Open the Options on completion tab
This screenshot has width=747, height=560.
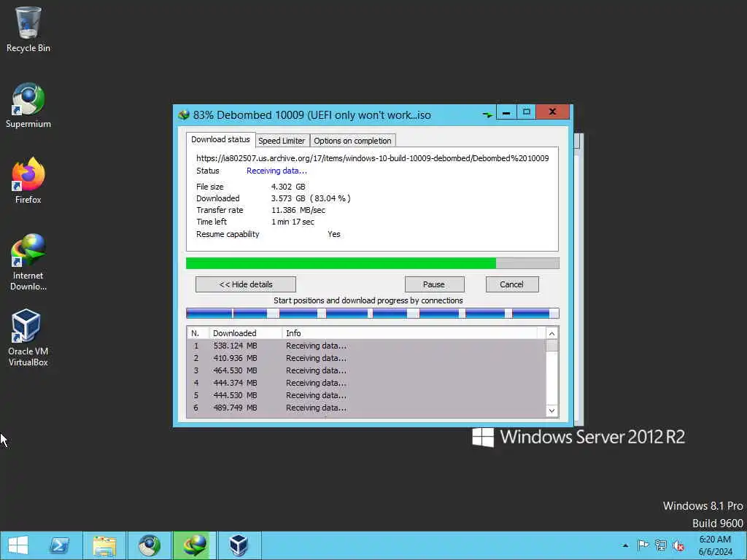(x=352, y=141)
